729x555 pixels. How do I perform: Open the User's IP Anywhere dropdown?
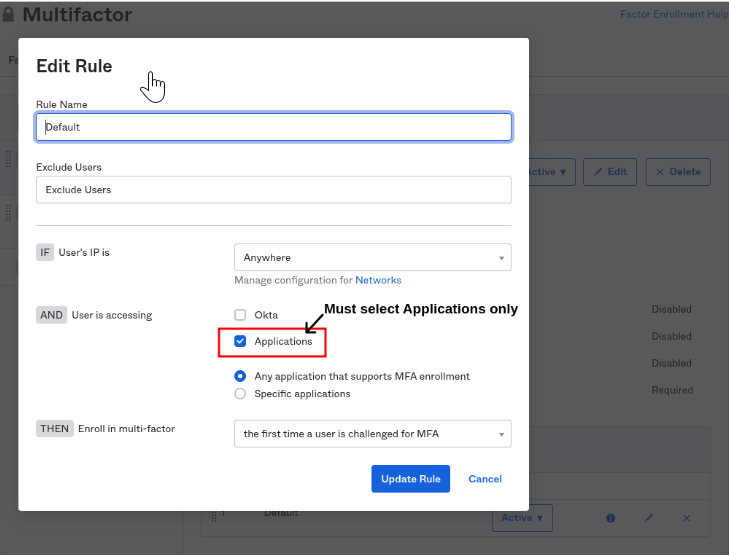(372, 258)
